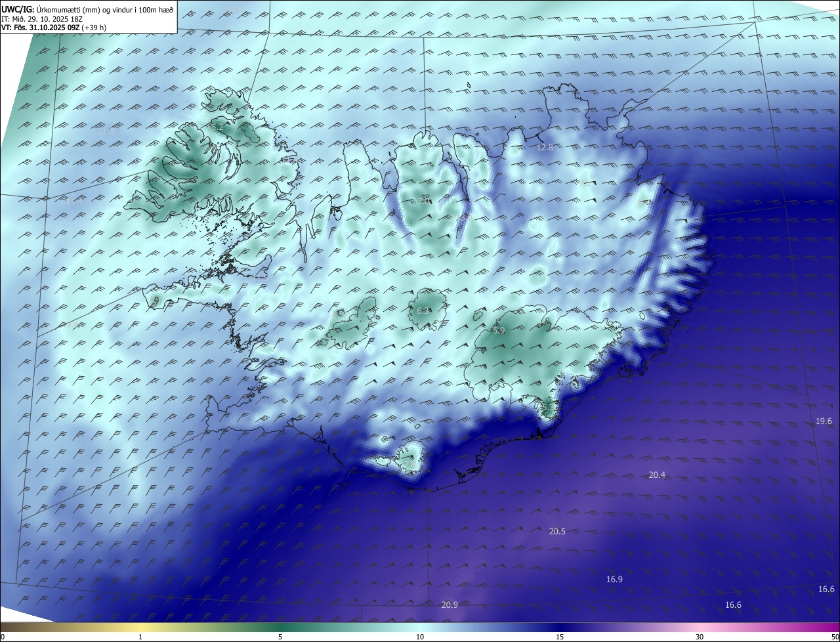Click the '30' tick on the color scale
The image size is (840, 642).
click(700, 637)
